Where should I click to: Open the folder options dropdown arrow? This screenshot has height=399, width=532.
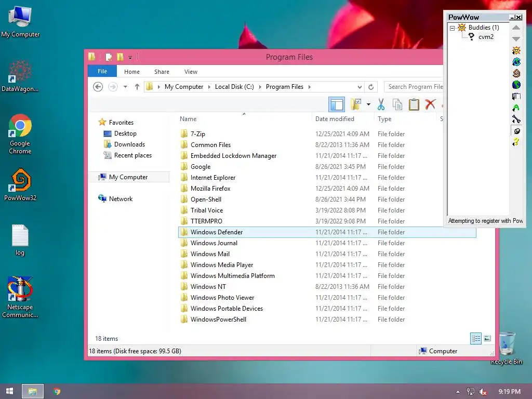(x=368, y=104)
